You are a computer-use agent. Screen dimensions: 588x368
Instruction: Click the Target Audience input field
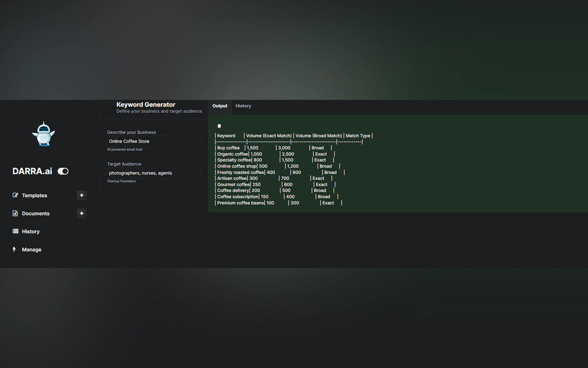point(153,173)
